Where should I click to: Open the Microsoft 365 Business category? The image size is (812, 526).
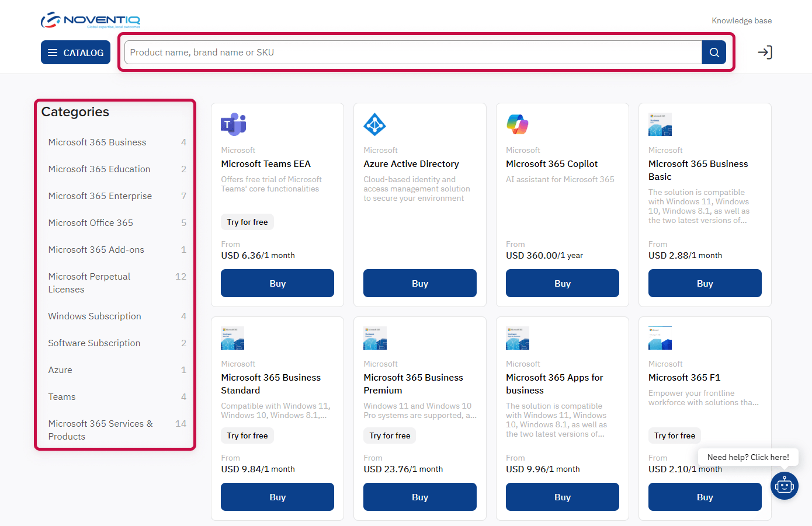pyautogui.click(x=97, y=142)
